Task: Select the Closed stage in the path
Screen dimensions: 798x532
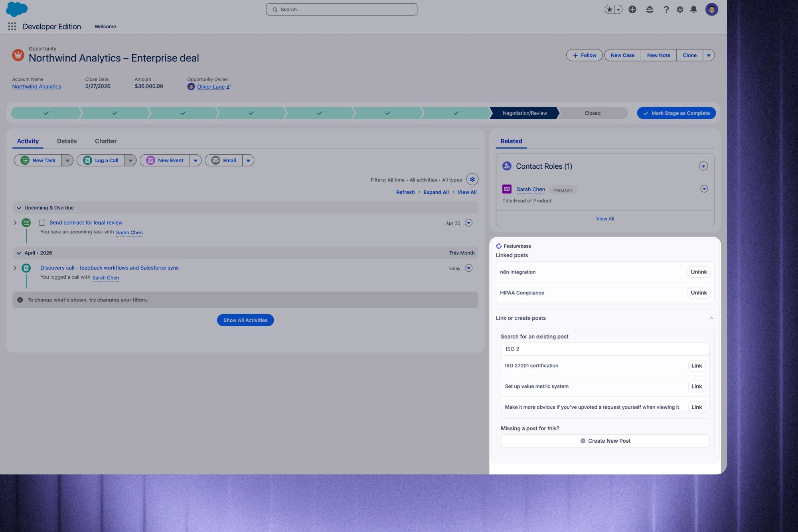Action: pyautogui.click(x=593, y=113)
